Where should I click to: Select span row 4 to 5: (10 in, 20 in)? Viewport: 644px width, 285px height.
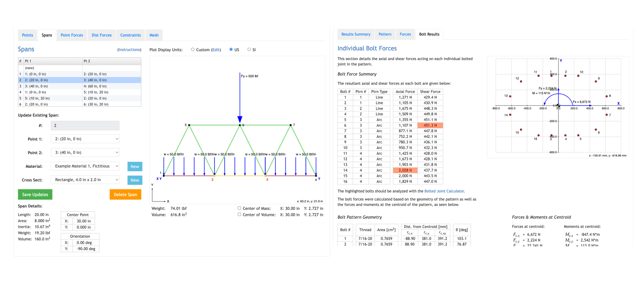click(x=80, y=92)
